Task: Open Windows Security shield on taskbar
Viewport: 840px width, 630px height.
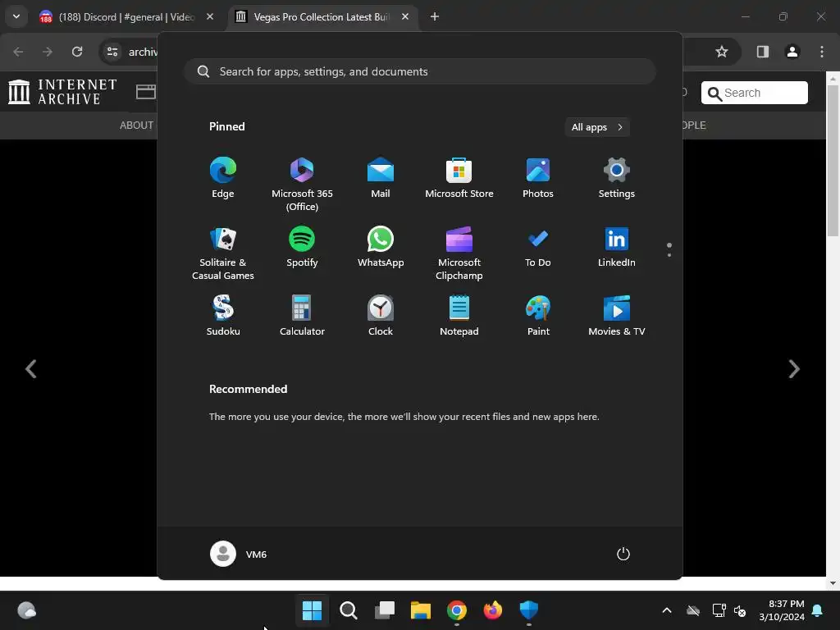Action: coord(529,609)
